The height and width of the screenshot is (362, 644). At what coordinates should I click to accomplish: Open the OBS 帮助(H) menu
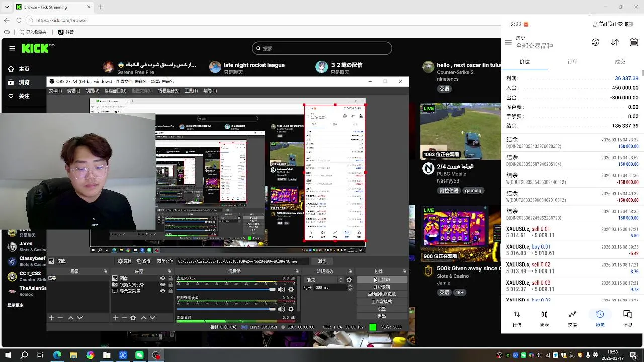(210, 91)
